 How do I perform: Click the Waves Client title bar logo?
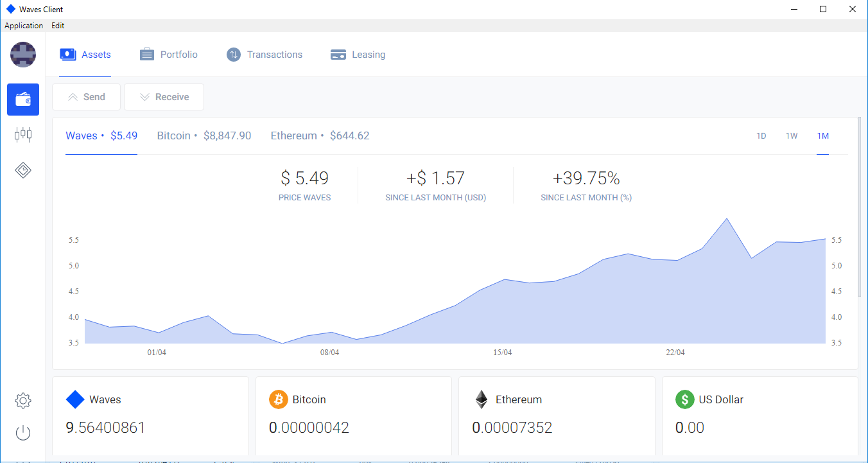click(x=10, y=9)
